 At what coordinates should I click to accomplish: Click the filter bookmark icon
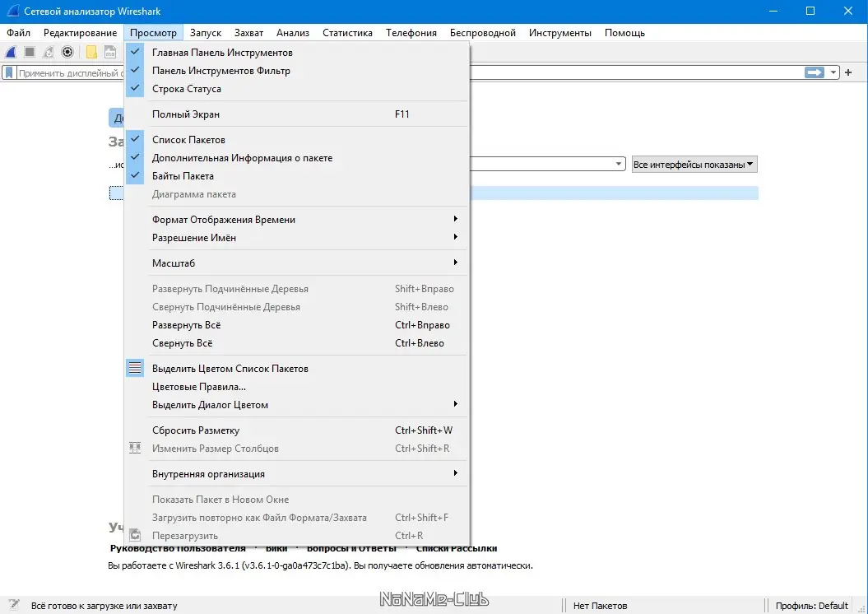(9, 72)
